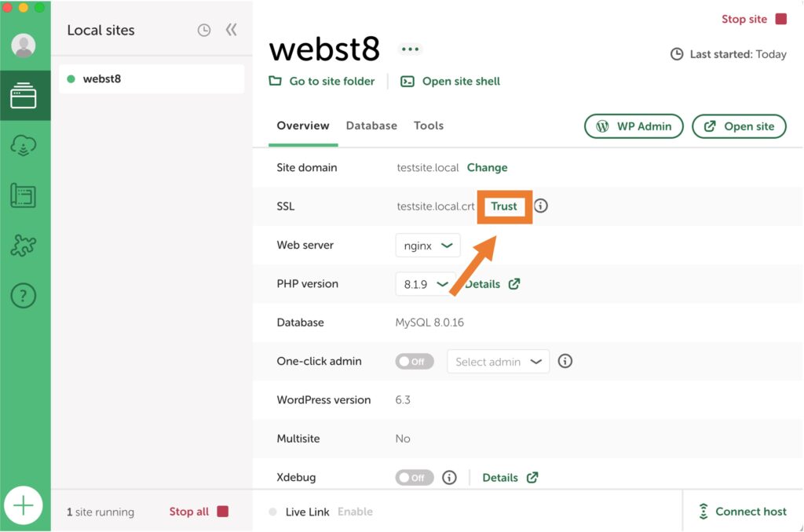Collapse the sidebar with the double-chevron icon

click(x=231, y=28)
